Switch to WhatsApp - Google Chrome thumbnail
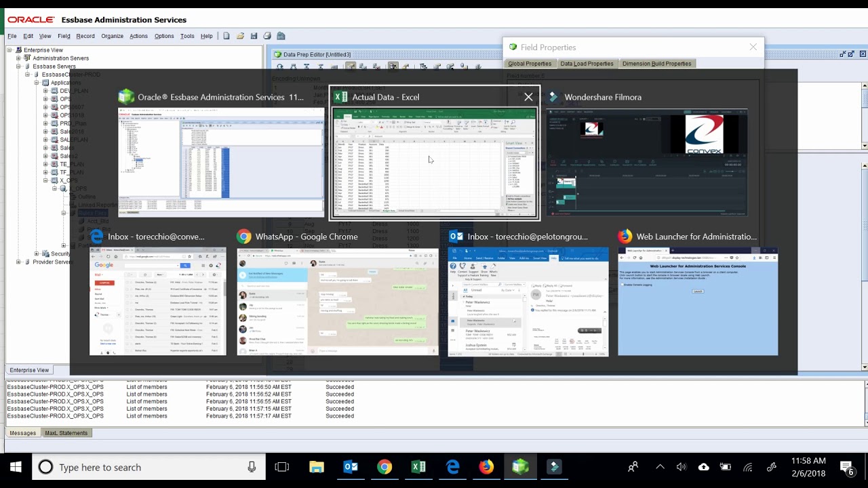Screen dimensions: 868x488 click(x=337, y=301)
